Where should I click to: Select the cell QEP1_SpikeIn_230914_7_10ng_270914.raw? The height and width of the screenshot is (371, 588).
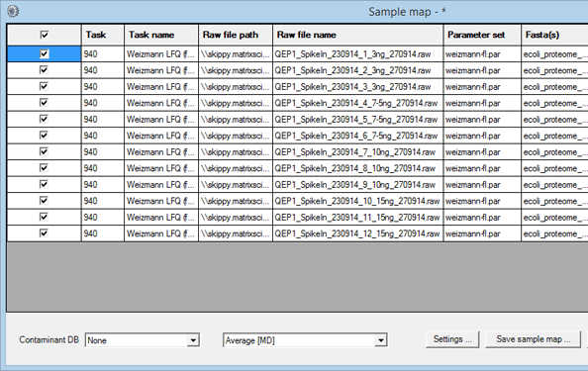click(357, 151)
